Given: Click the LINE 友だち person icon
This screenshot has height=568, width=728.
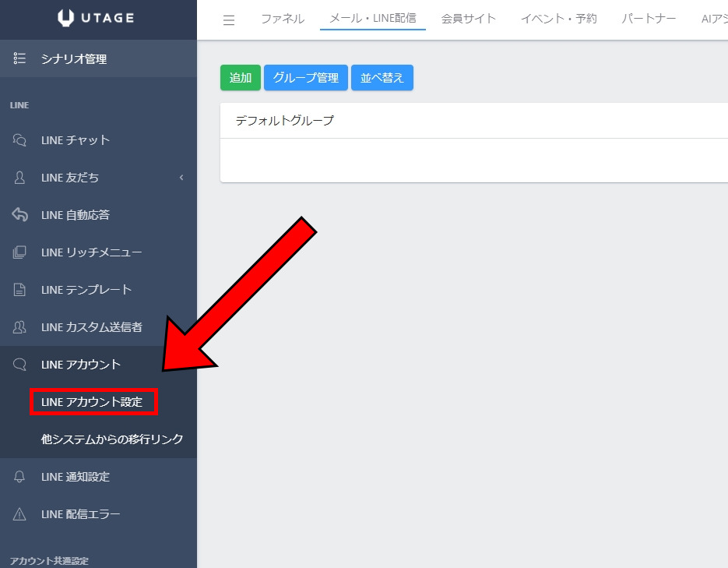Looking at the screenshot, I should click(20, 178).
